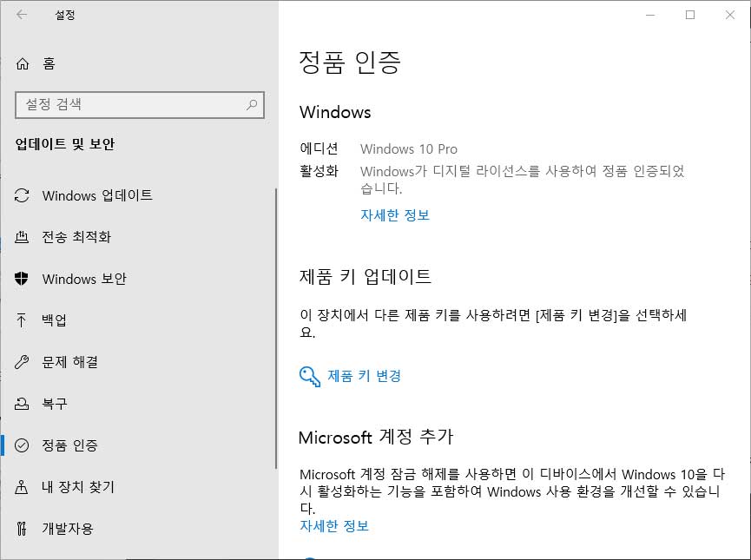Click the Microsoft 계정 추가 heading
The image size is (751, 560).
click(375, 437)
